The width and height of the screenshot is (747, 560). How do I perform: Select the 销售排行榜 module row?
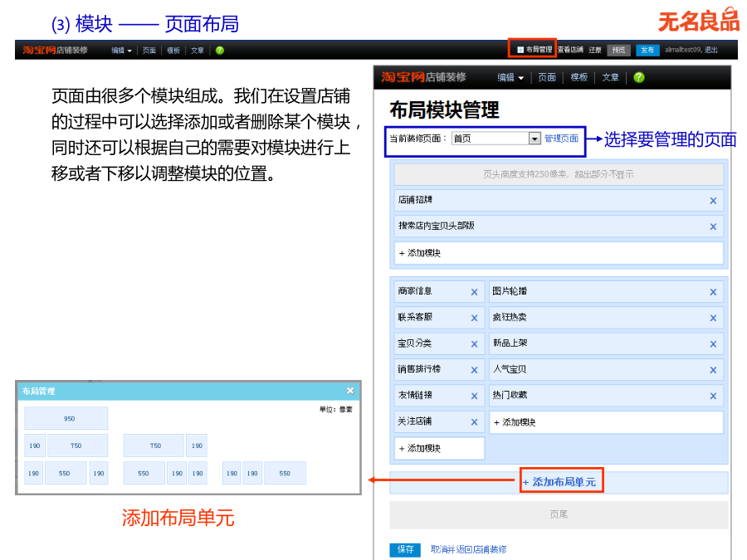[x=439, y=369]
